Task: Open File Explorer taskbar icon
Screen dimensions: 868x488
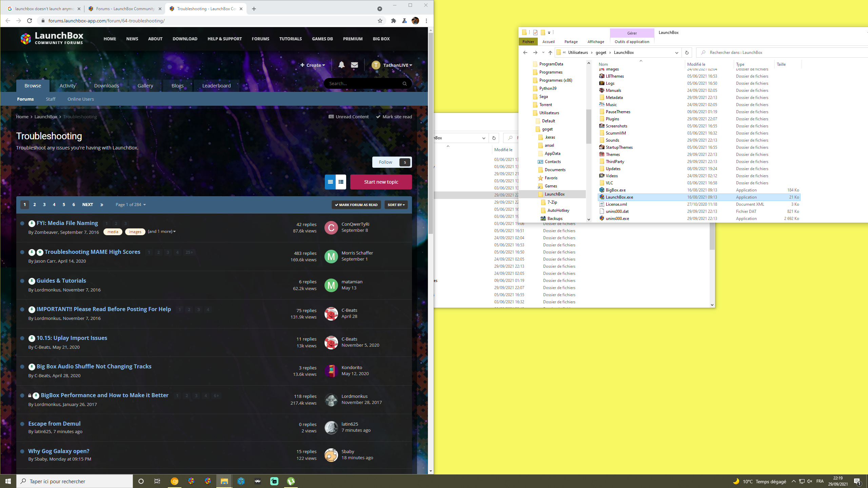Action: [x=224, y=481]
